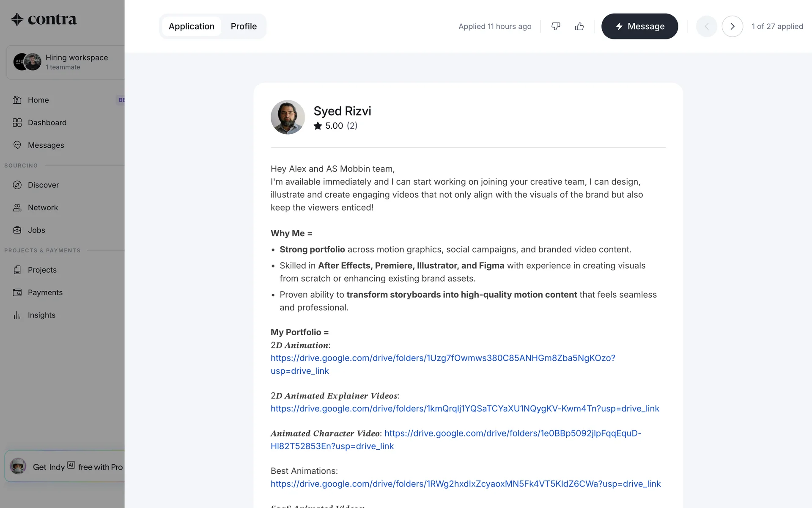Expand the Hiring workspace switcher
Screen dimensions: 812x508
pyautogui.click(x=66, y=62)
